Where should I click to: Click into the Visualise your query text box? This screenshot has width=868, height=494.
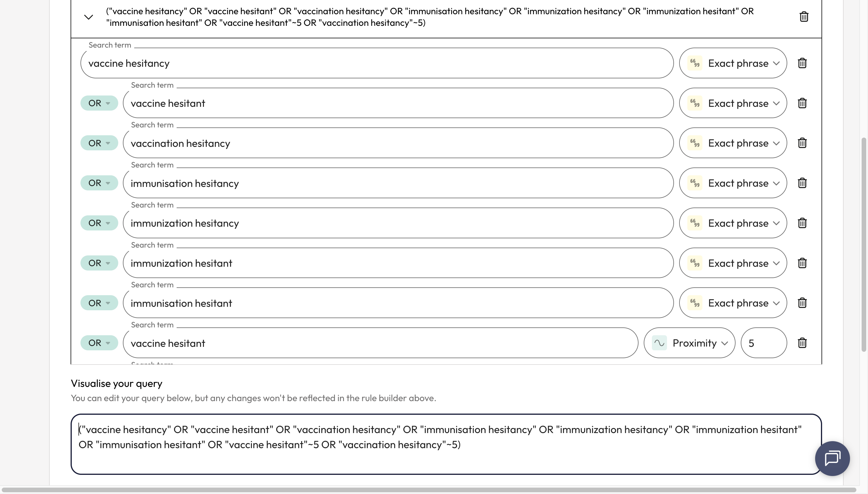(446, 444)
